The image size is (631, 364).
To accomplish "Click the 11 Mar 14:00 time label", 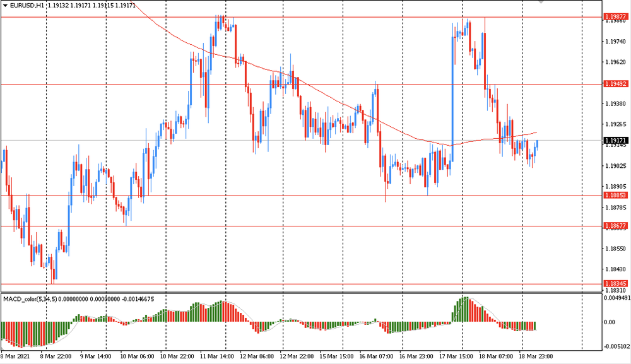I will click(x=216, y=356).
